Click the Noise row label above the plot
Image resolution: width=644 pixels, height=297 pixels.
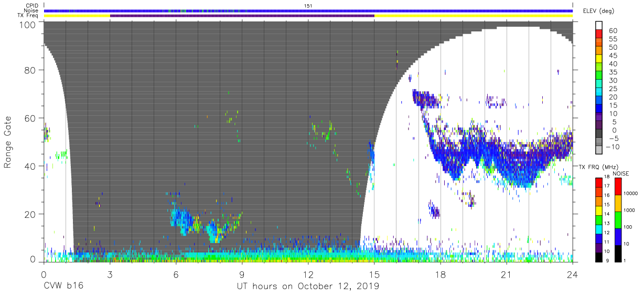[x=31, y=10]
